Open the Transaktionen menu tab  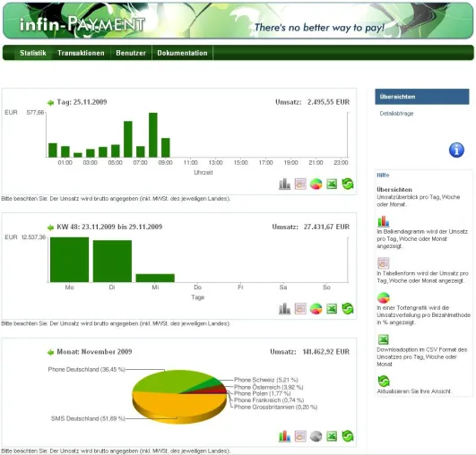pyautogui.click(x=81, y=53)
